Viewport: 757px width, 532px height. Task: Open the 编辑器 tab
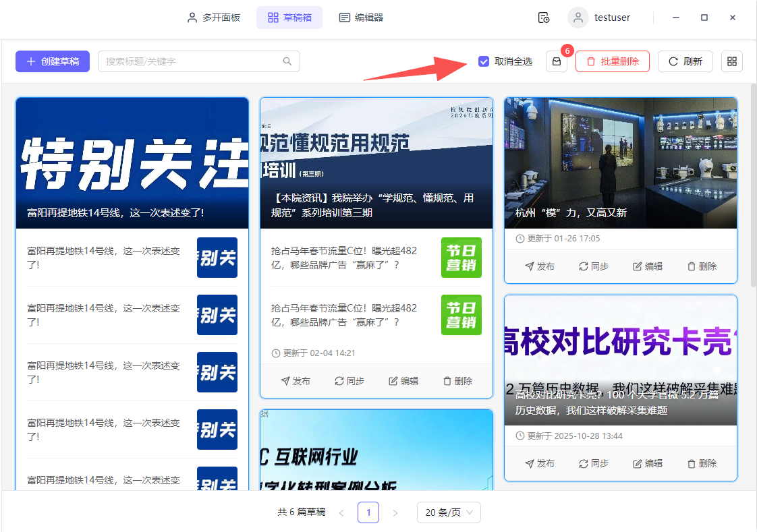tap(361, 18)
